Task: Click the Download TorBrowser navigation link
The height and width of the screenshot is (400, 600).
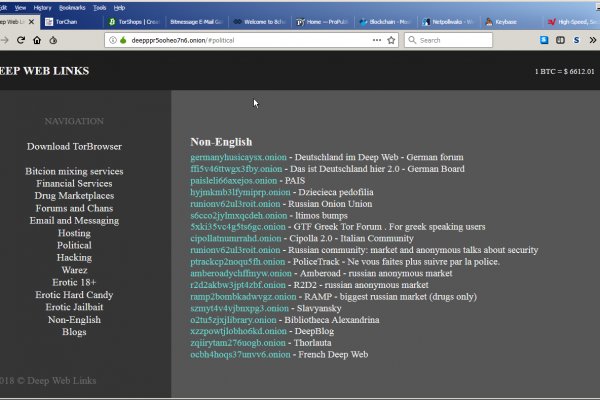Action: point(74,146)
